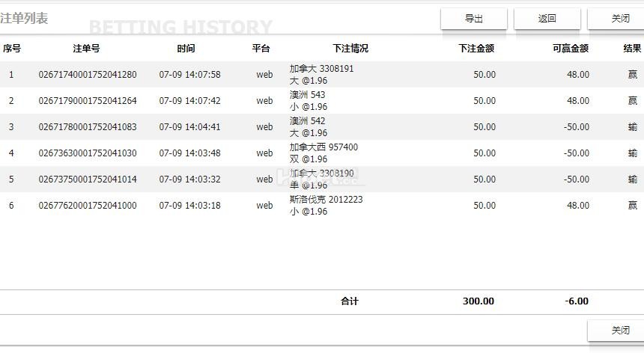Select order number 02671740001752041280
Viewport: 644px width, 353px height.
coord(88,75)
